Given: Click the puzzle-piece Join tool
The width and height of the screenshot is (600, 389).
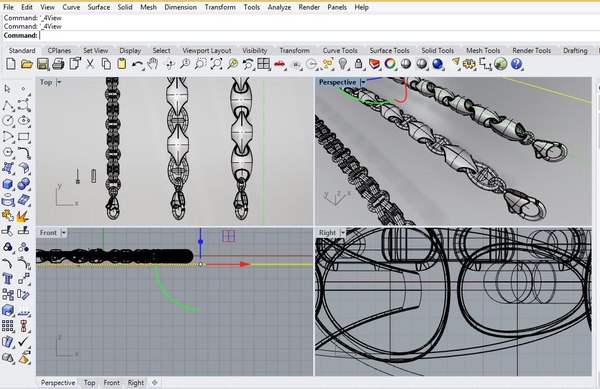Looking at the screenshot, I should (8, 216).
